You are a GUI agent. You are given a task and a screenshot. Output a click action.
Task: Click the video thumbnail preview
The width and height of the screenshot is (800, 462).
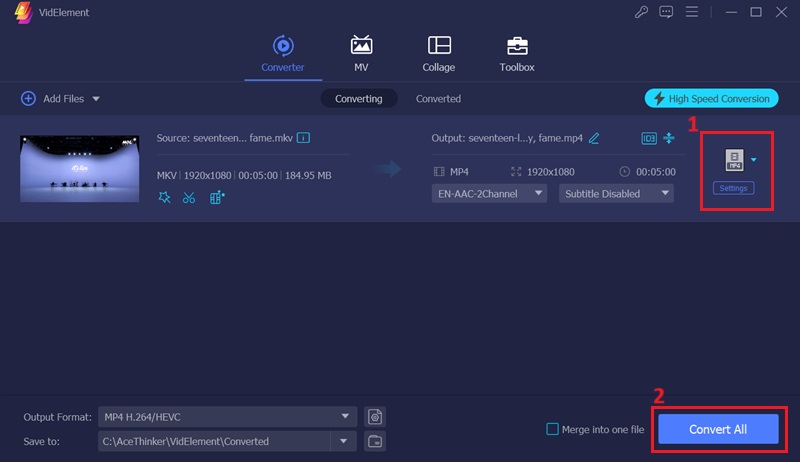click(x=80, y=169)
